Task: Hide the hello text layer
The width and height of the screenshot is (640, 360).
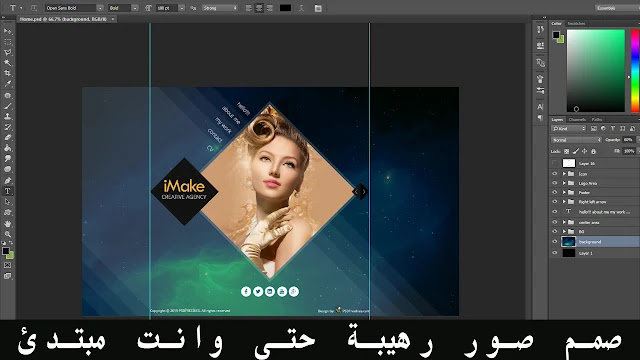Action: (x=555, y=212)
